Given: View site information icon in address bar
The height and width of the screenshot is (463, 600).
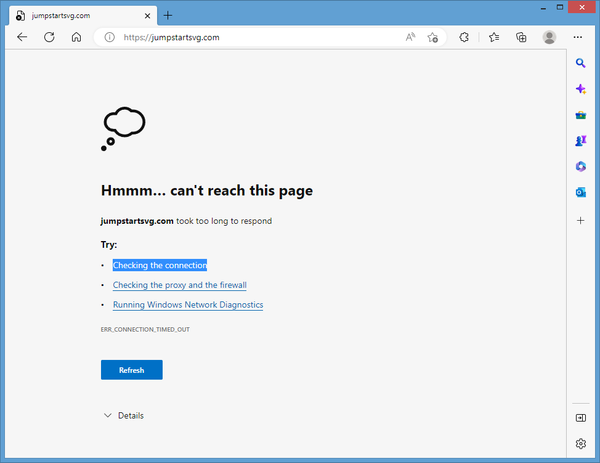Looking at the screenshot, I should 109,37.
